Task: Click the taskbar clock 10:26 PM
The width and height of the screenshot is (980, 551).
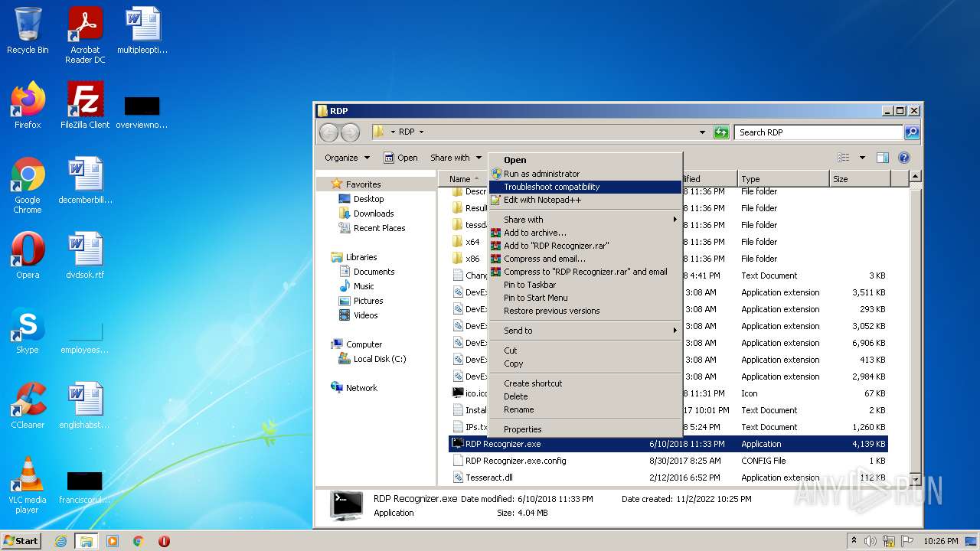Action: pos(941,541)
